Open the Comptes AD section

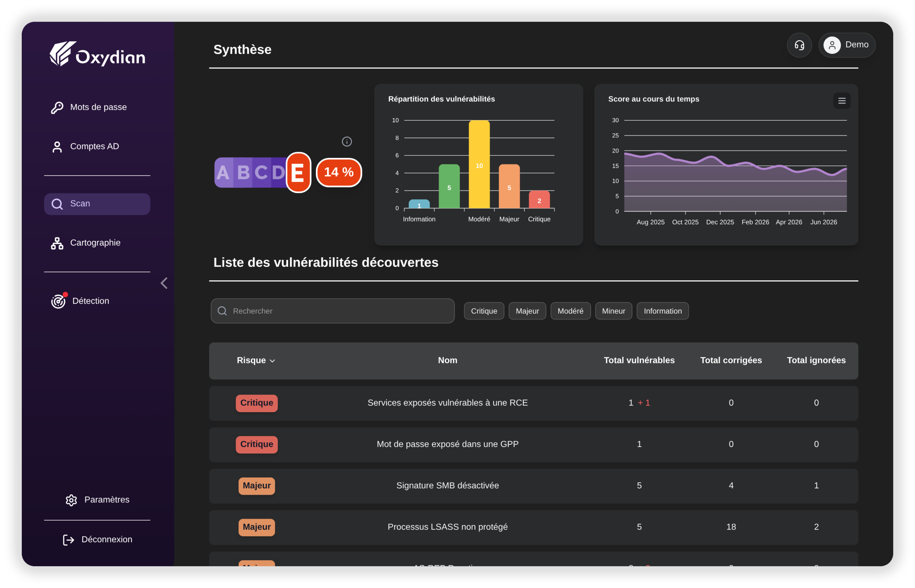pyautogui.click(x=97, y=146)
